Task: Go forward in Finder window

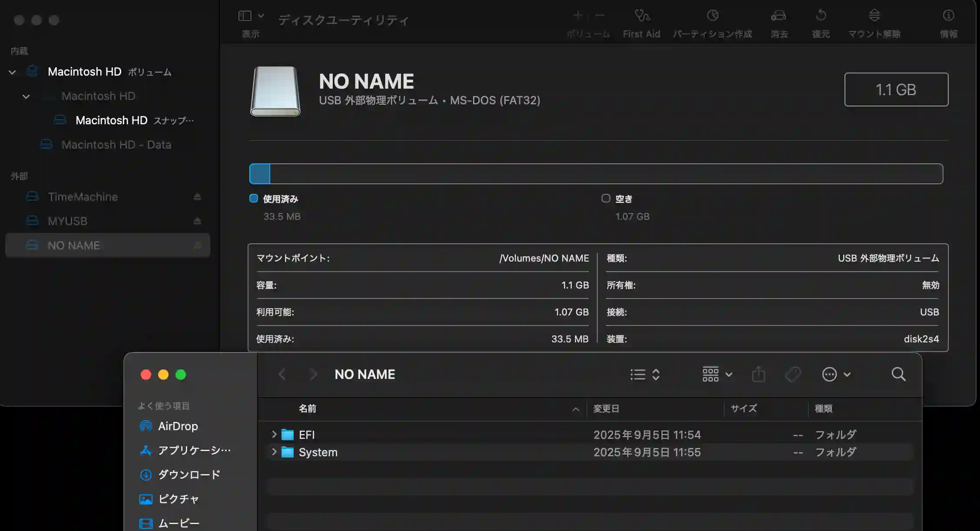Action: pyautogui.click(x=313, y=374)
